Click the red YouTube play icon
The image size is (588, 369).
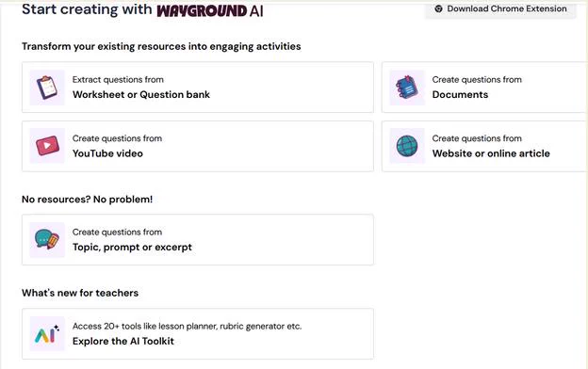point(47,146)
